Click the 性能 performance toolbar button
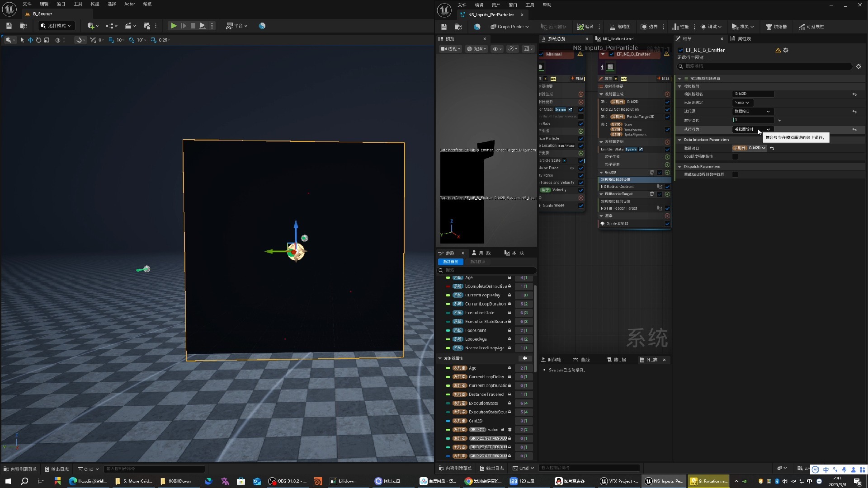Screen dimensions: 868x488 [681, 27]
